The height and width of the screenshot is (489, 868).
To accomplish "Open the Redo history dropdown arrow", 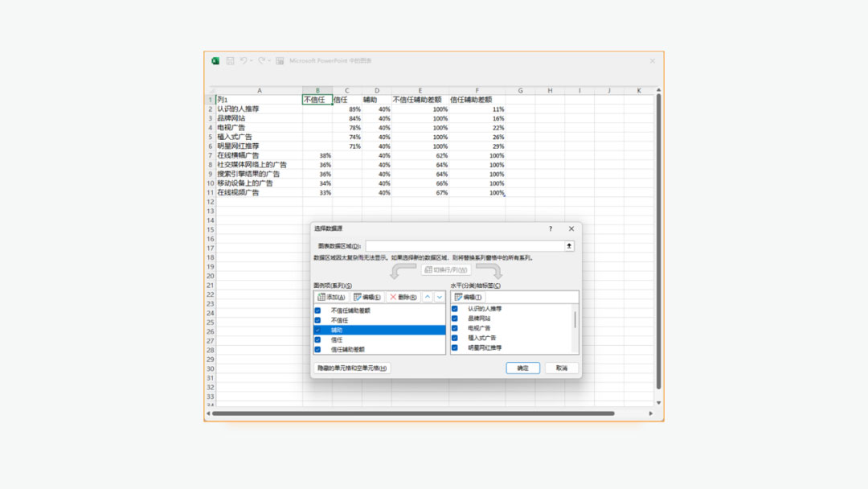I will [270, 61].
